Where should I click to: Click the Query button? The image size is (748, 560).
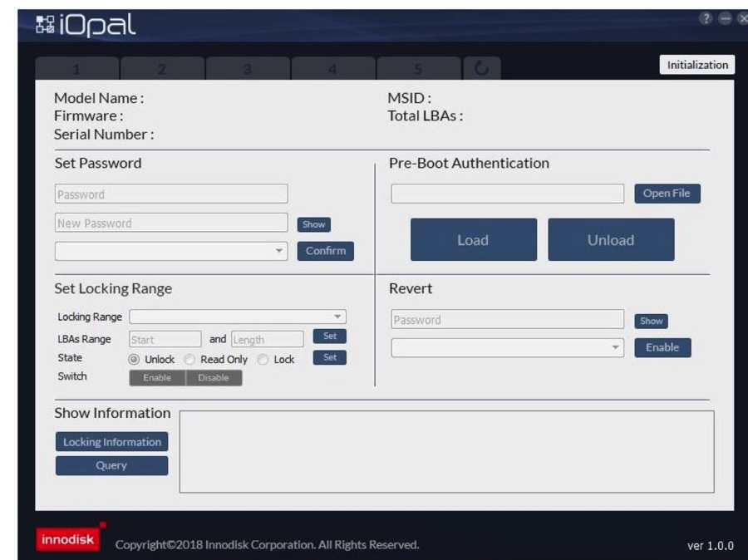pos(111,465)
